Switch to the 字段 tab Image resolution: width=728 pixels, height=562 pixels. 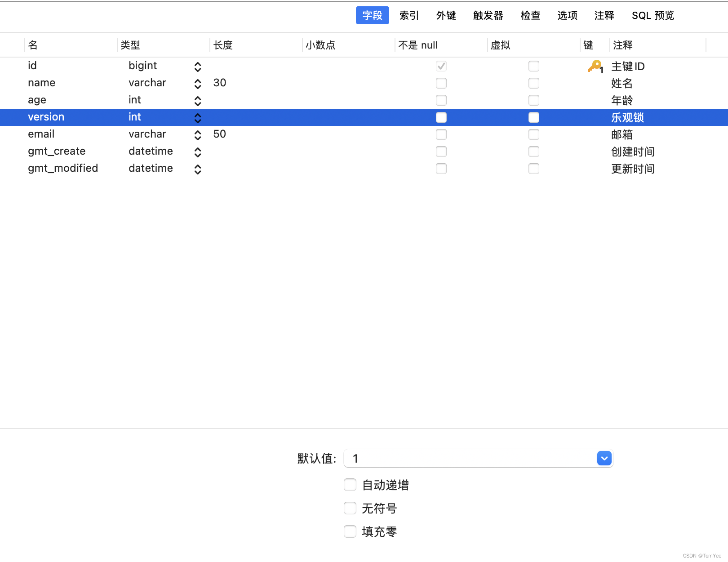(x=373, y=15)
